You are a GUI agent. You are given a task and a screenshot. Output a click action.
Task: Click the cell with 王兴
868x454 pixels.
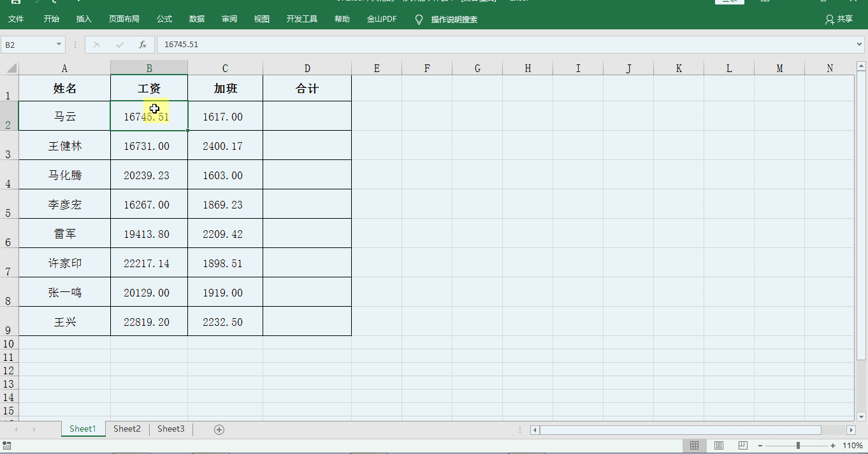64,321
